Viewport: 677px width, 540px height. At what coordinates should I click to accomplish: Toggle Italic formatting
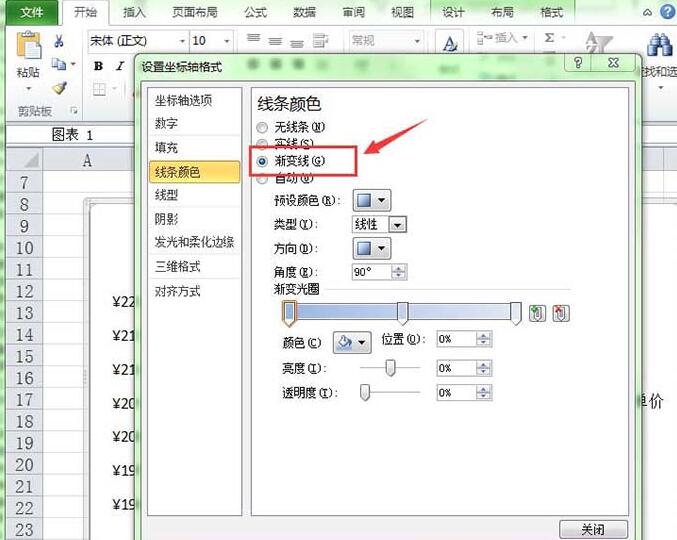click(120, 66)
